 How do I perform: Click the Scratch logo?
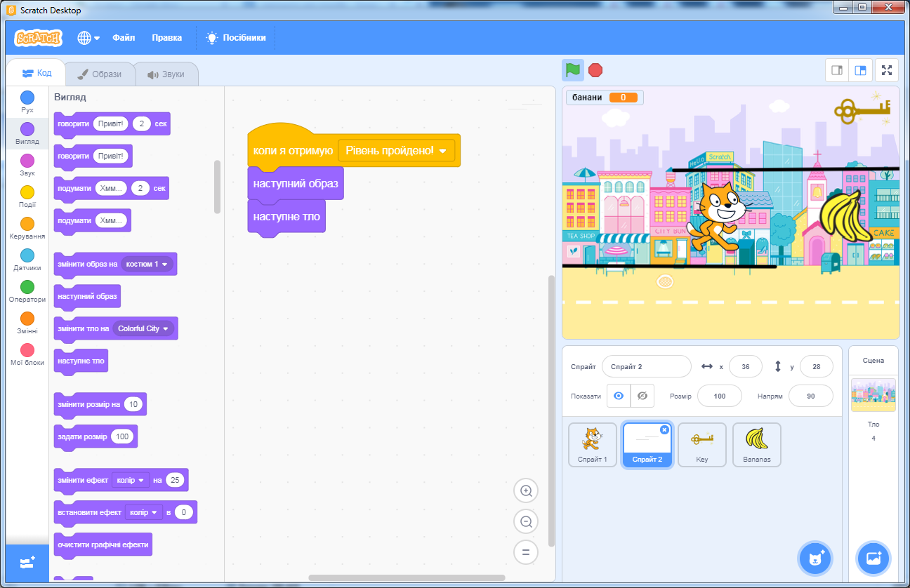(x=38, y=38)
